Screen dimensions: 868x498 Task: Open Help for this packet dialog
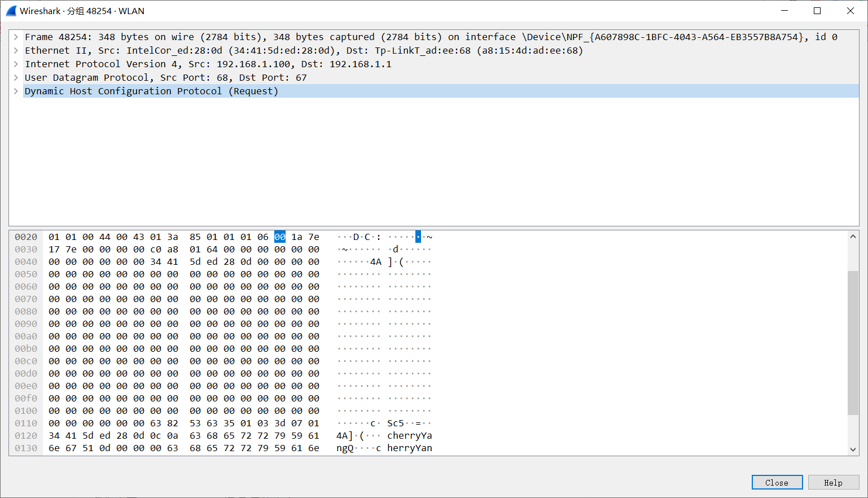(x=833, y=482)
